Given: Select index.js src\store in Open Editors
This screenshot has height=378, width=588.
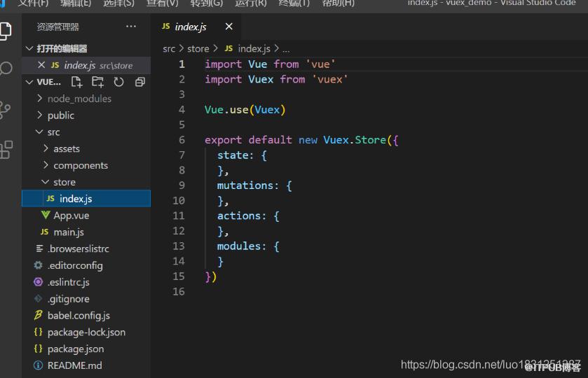Looking at the screenshot, I should pyautogui.click(x=86, y=65).
